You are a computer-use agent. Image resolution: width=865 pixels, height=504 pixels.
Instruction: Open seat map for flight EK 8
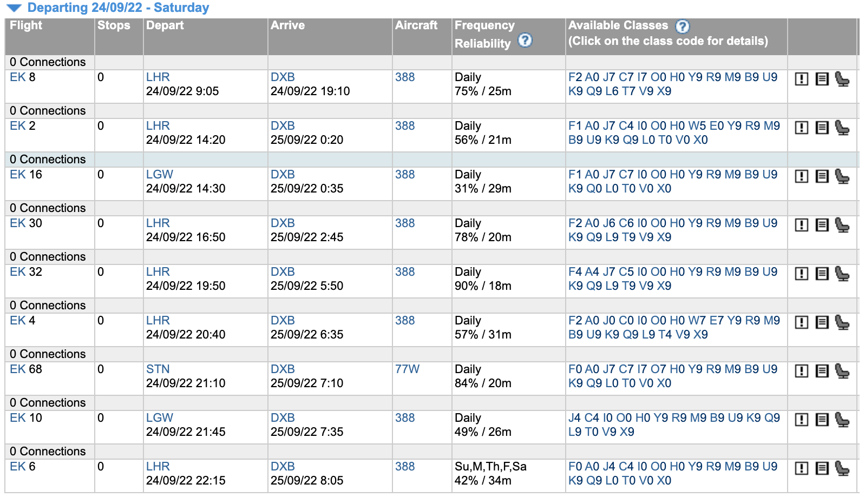842,79
